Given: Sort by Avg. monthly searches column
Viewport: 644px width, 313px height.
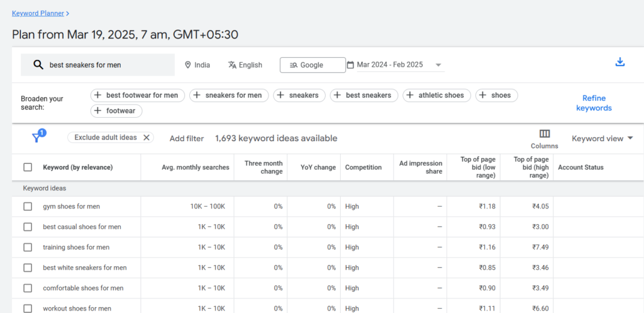Looking at the screenshot, I should (x=196, y=168).
